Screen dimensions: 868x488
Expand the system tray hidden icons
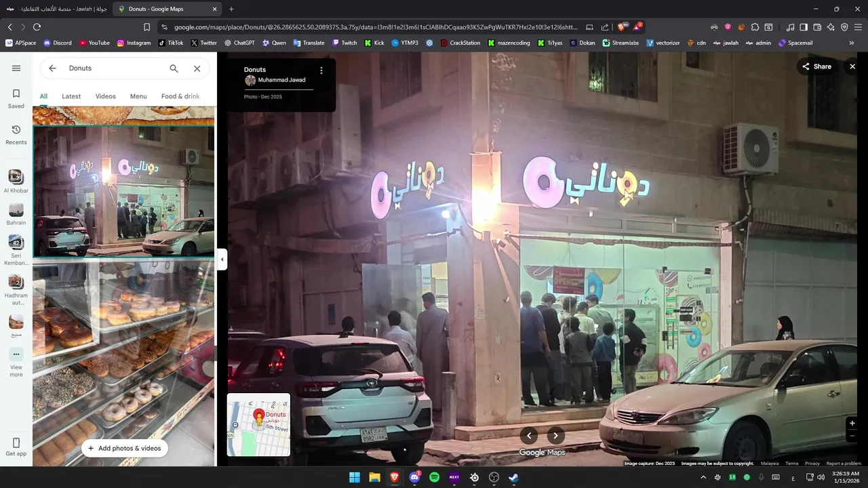pos(703,477)
